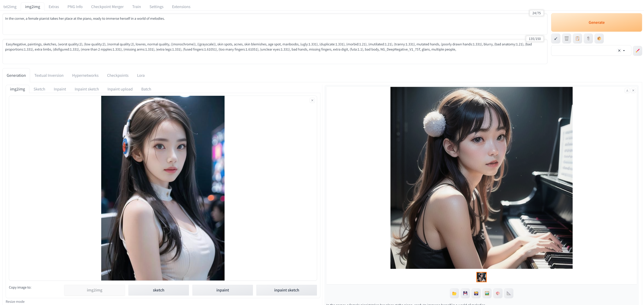Click the clipboard icon under Generate
The image size is (644, 305).
click(x=577, y=39)
